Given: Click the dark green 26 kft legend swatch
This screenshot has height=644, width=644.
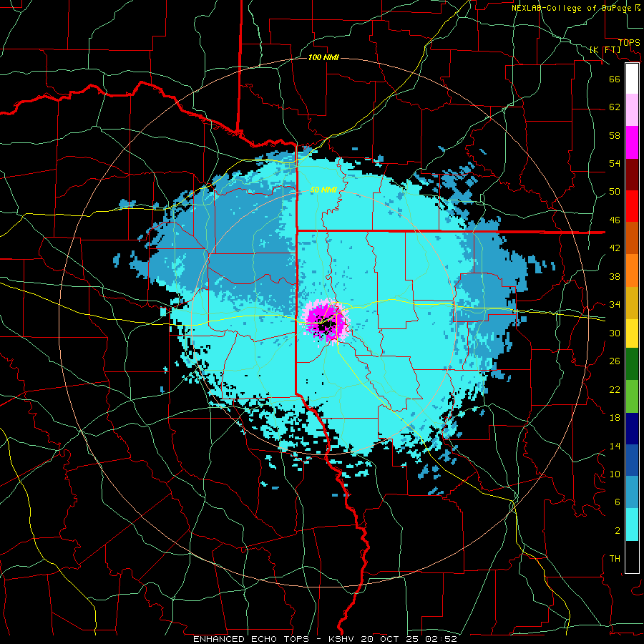Looking at the screenshot, I should point(632,364).
